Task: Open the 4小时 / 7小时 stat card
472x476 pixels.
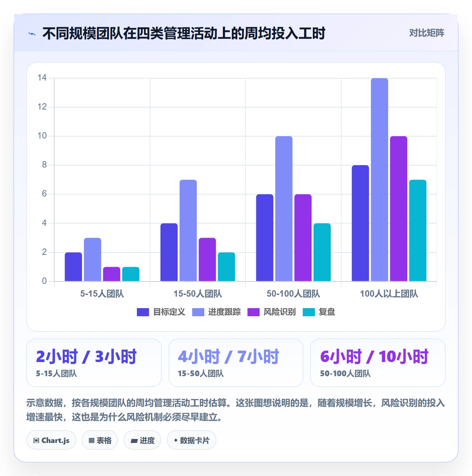Action: (x=236, y=363)
